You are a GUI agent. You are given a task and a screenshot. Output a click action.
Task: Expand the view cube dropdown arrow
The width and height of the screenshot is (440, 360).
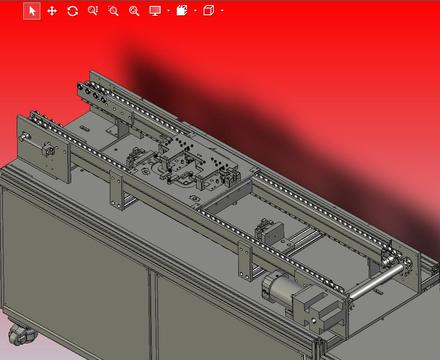coord(222,11)
